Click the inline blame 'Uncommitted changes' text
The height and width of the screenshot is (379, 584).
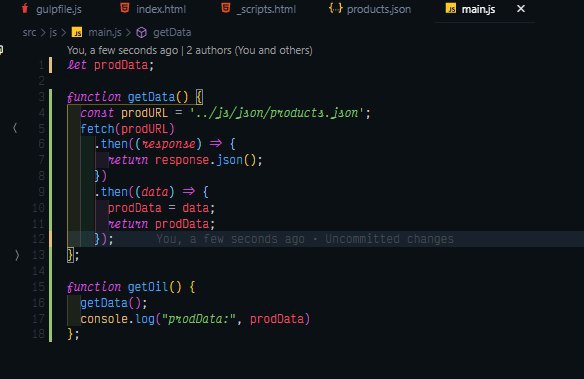click(x=389, y=239)
